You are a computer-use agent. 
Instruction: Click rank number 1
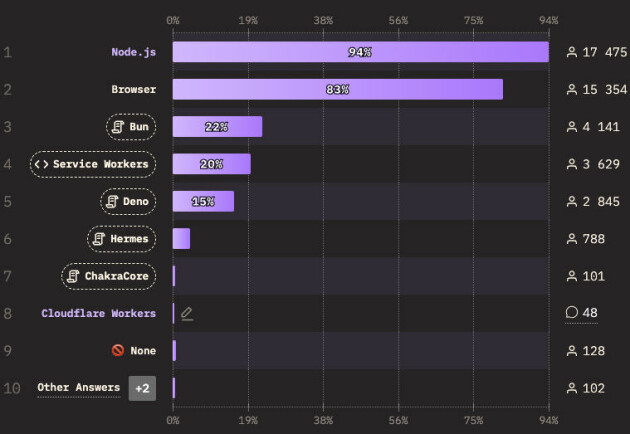point(7,52)
